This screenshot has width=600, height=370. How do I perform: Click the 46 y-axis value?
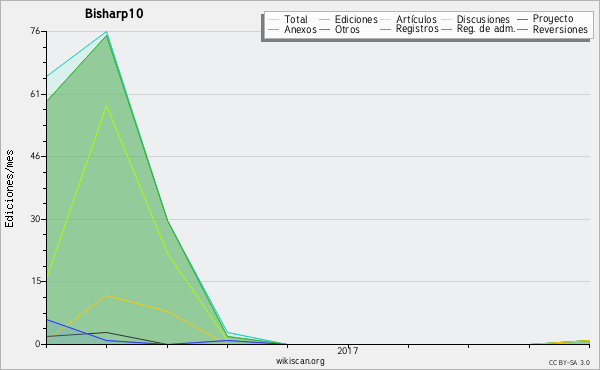[35, 156]
